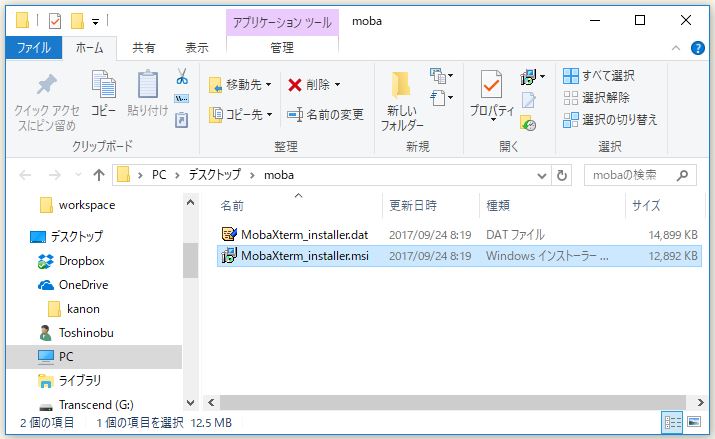Refresh the moba folder view
Image resolution: width=715 pixels, height=439 pixels.
pos(562,175)
